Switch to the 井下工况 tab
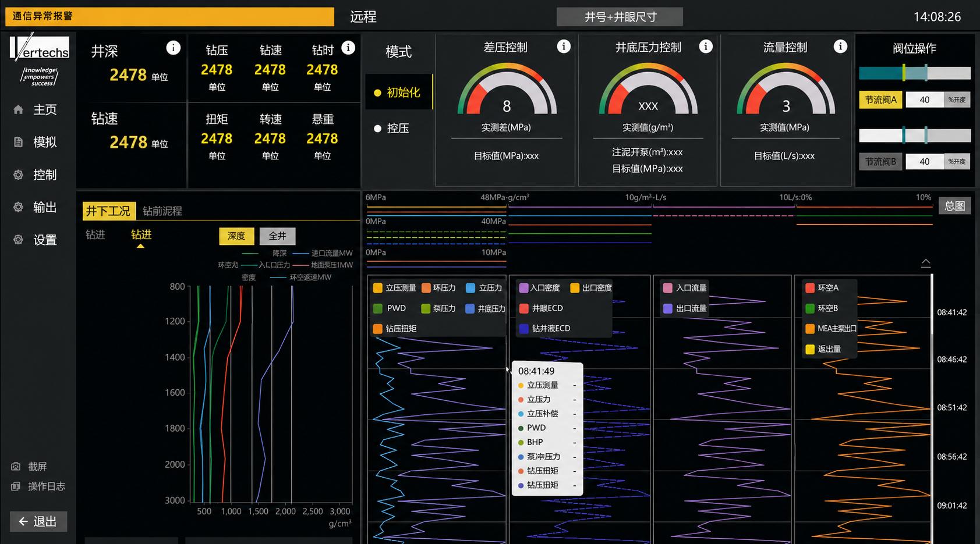The height and width of the screenshot is (544, 980). point(109,211)
